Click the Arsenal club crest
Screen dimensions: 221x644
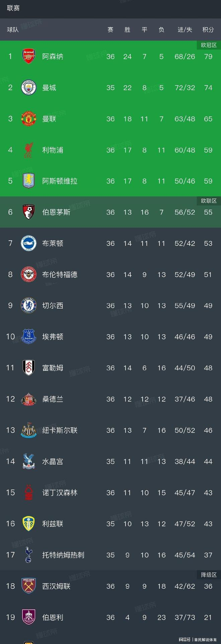click(28, 56)
